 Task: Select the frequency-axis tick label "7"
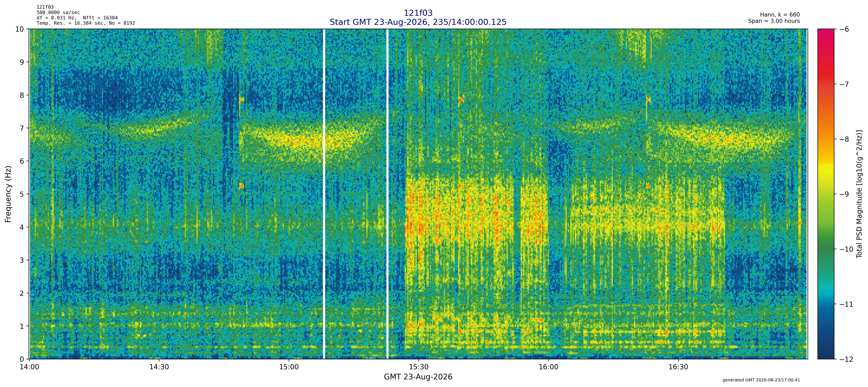point(22,128)
